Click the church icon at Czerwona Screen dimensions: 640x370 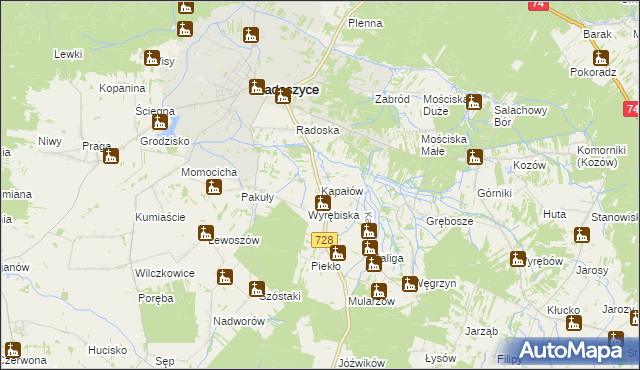[x=13, y=350]
